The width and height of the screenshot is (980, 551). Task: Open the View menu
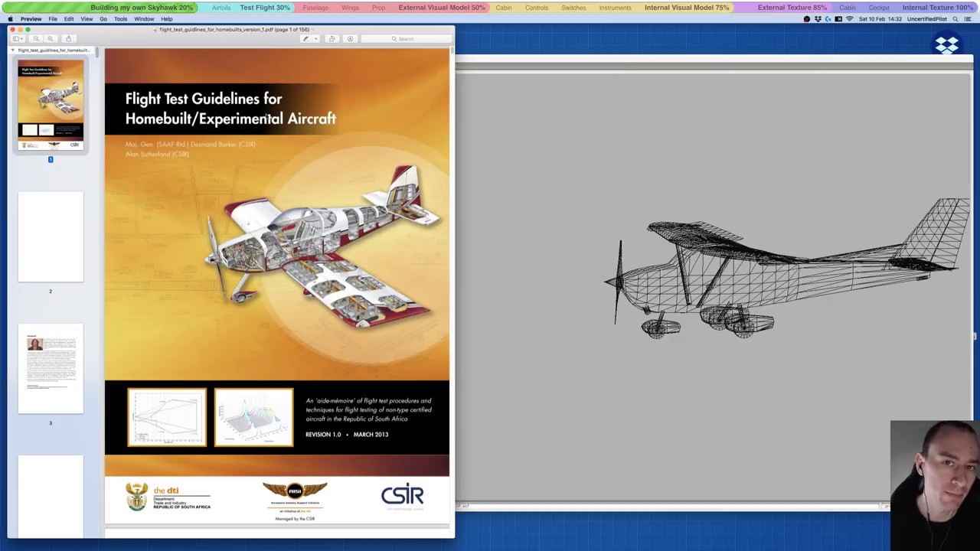(x=87, y=18)
